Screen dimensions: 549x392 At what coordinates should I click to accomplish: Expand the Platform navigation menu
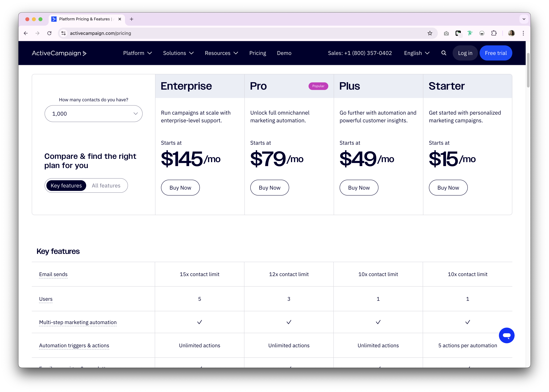(137, 53)
